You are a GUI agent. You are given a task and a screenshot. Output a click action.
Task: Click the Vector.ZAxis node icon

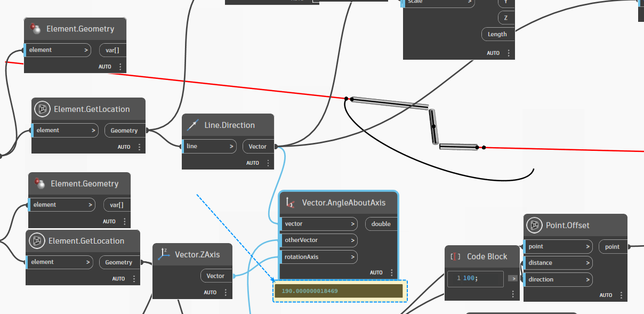click(163, 254)
